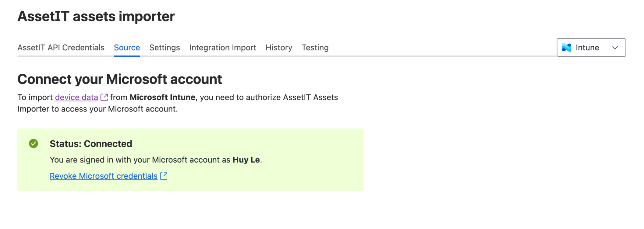Click the bold Microsoft Intune text
Image resolution: width=644 pixels, height=229 pixels.
162,97
